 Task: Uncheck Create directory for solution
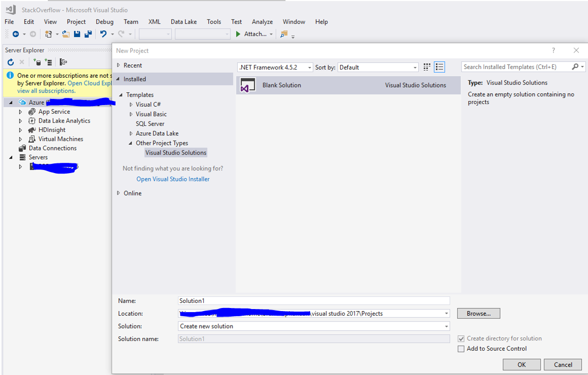pos(461,338)
